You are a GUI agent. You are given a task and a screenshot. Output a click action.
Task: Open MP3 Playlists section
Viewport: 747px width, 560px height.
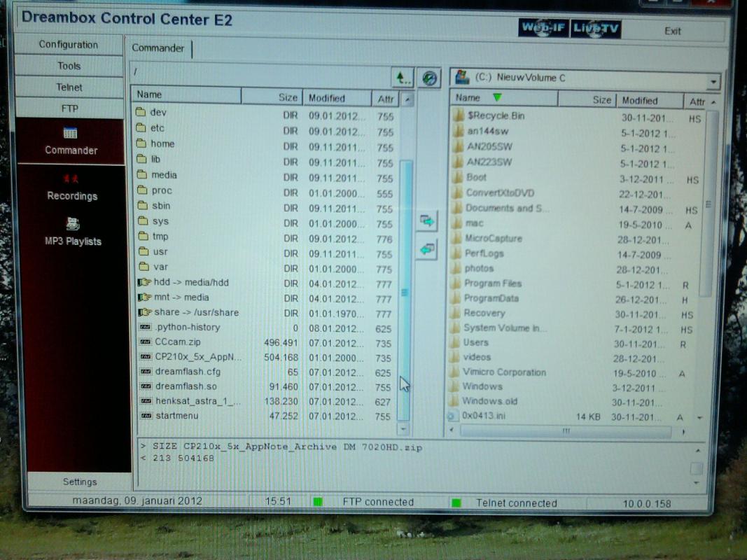(72, 232)
